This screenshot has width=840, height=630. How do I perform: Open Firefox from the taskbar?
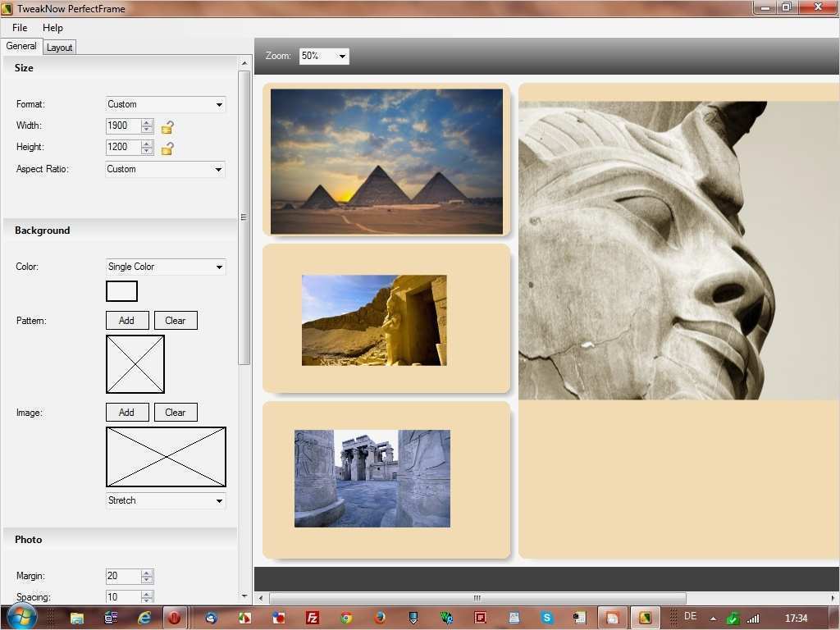pyautogui.click(x=380, y=619)
